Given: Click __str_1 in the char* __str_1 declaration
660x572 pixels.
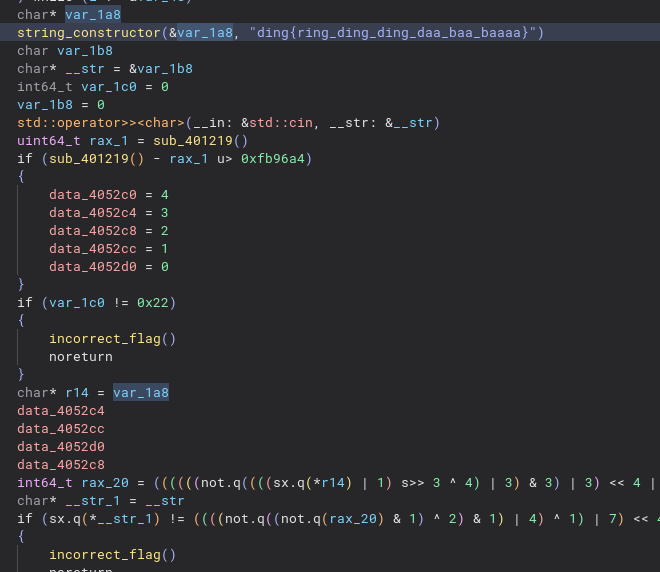Looking at the screenshot, I should [92, 501].
